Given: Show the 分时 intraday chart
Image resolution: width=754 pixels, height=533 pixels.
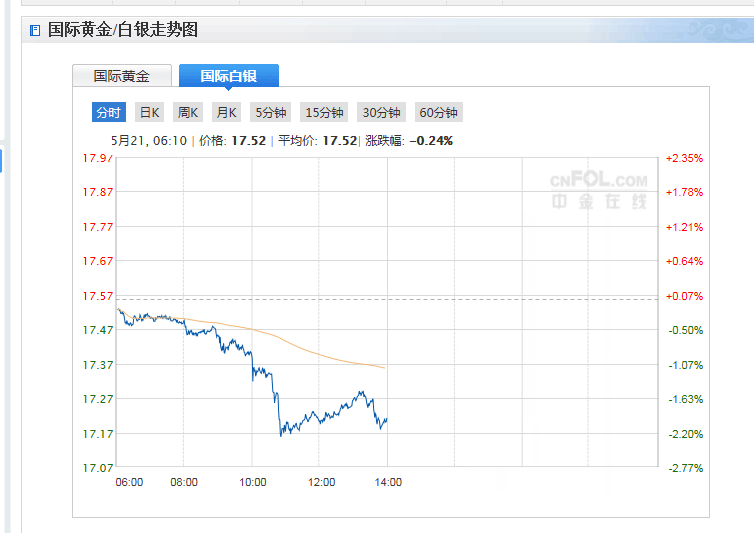Looking at the screenshot, I should pos(108,112).
